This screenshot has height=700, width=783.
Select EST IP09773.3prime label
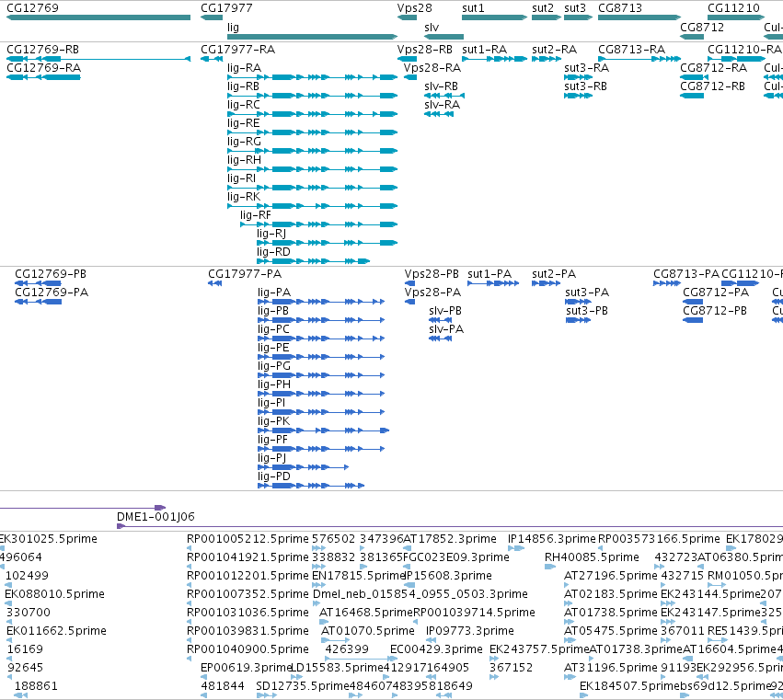tap(469, 631)
